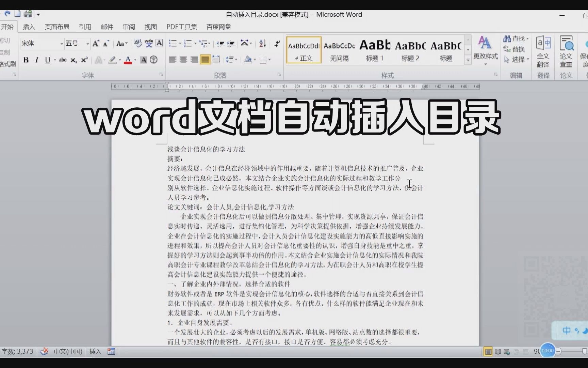588x368 pixels.
Task: Toggle Underline formatting
Action: pos(47,60)
